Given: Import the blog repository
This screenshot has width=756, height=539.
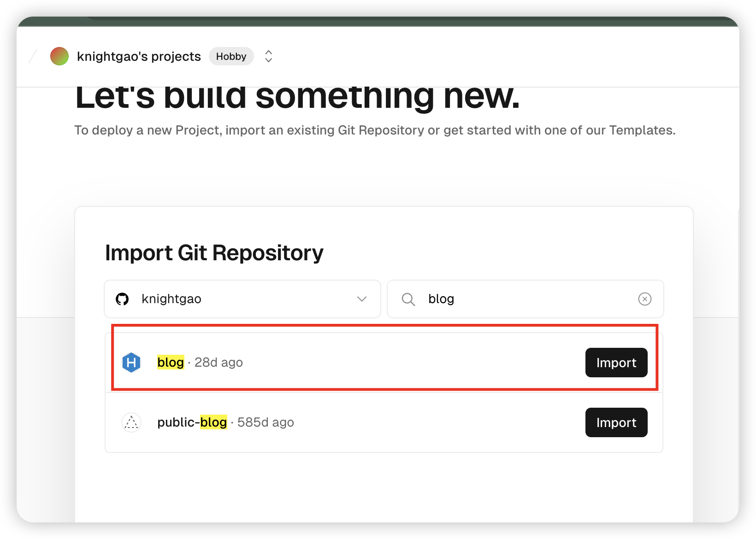Looking at the screenshot, I should (616, 363).
